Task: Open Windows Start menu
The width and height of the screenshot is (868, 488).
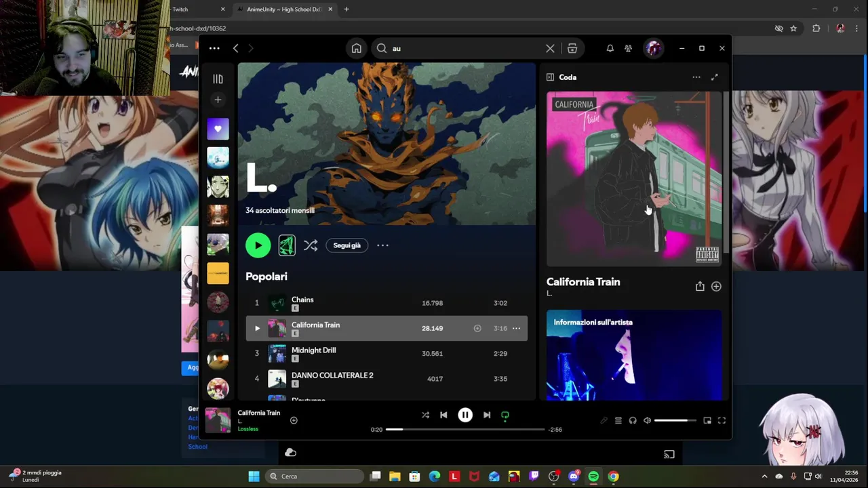Action: (254, 476)
